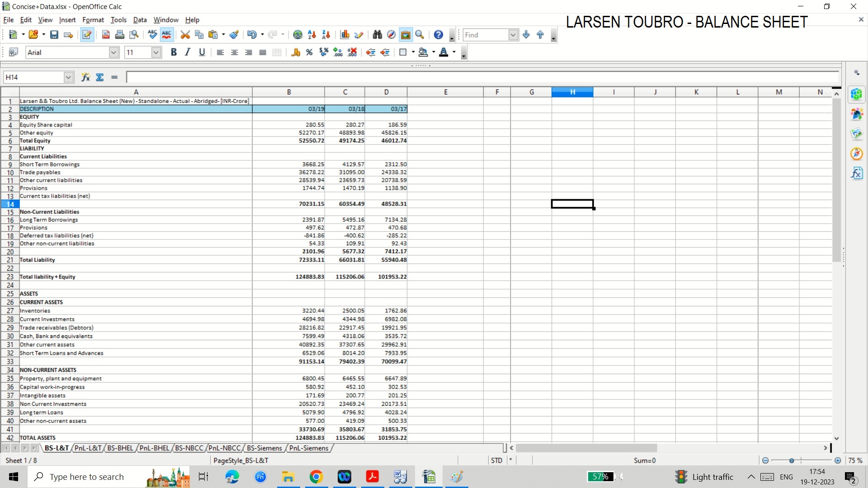Open the font size dropdown

(x=156, y=52)
